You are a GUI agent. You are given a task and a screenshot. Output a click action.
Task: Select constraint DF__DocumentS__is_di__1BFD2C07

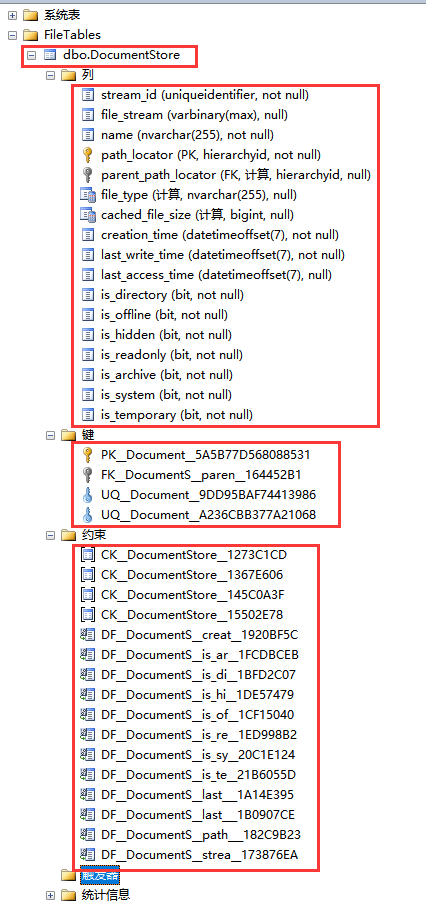coord(198,675)
